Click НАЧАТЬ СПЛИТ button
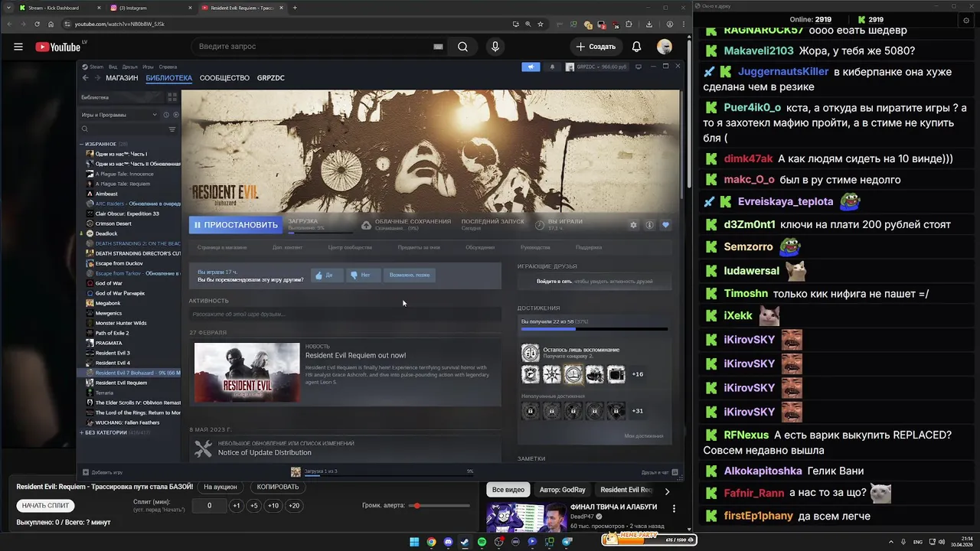980x551 pixels. click(x=46, y=506)
